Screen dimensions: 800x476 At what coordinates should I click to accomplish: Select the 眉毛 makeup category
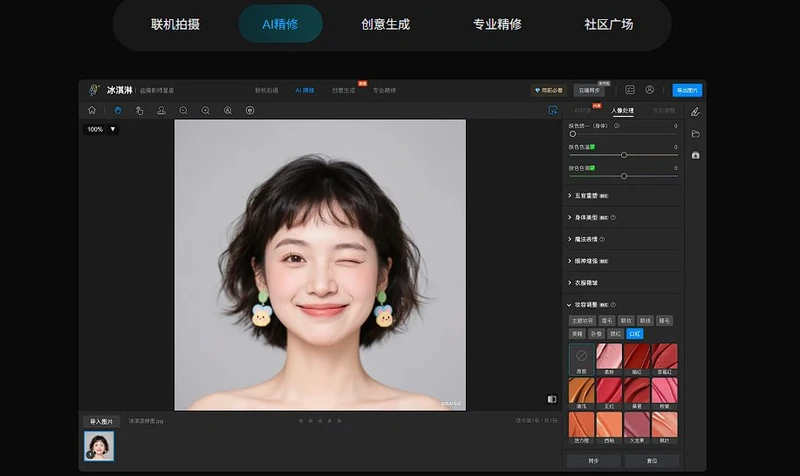click(x=607, y=321)
